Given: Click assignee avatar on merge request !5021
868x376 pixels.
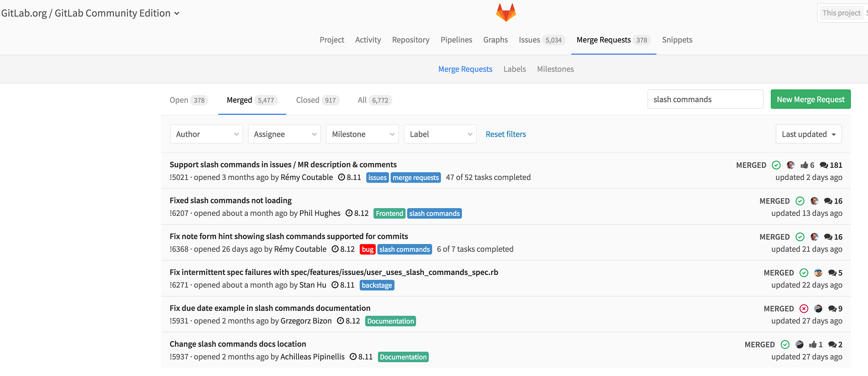Looking at the screenshot, I should coord(791,165).
